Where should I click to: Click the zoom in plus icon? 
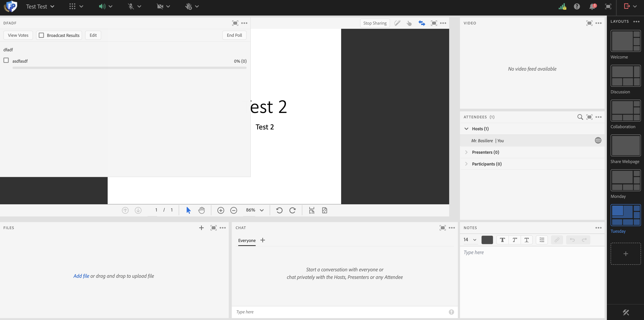point(220,210)
